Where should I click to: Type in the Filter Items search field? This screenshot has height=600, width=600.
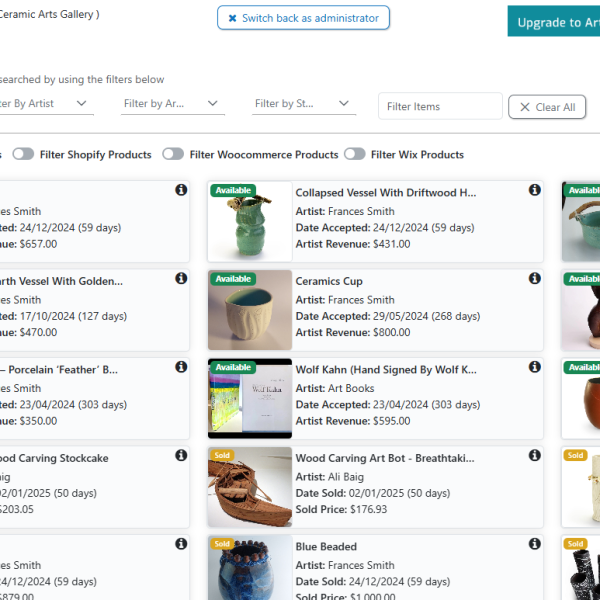point(440,107)
